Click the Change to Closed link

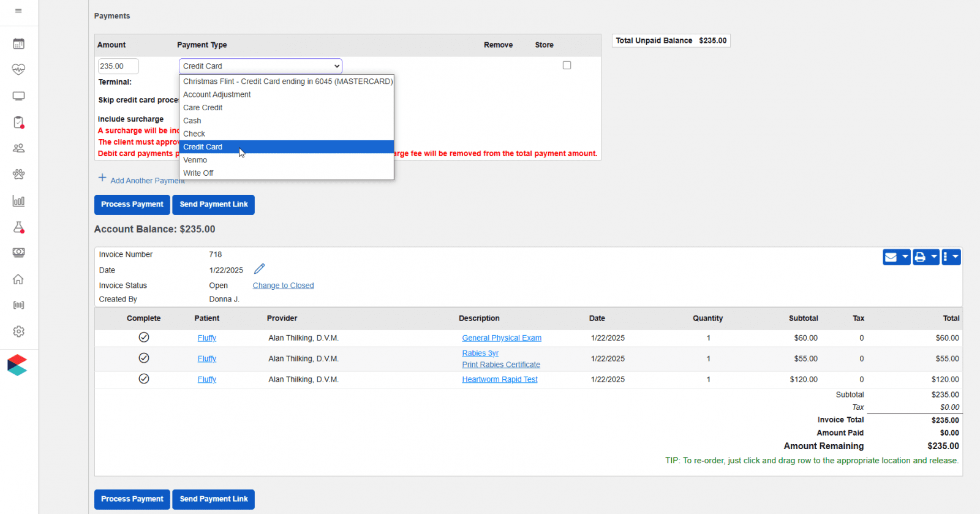coord(283,285)
